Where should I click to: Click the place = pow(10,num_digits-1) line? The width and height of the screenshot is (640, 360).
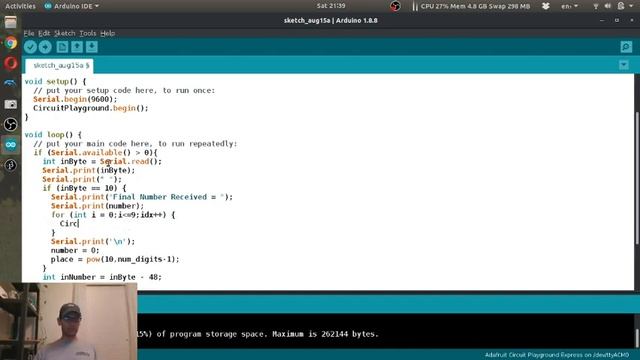115,259
